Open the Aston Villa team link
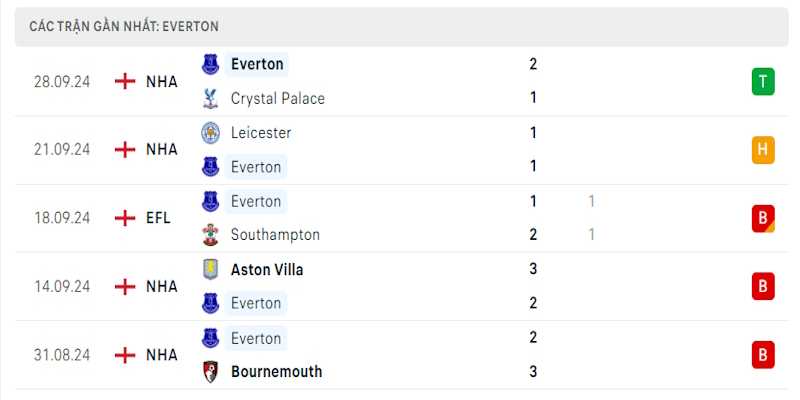The image size is (800, 400). (x=267, y=269)
